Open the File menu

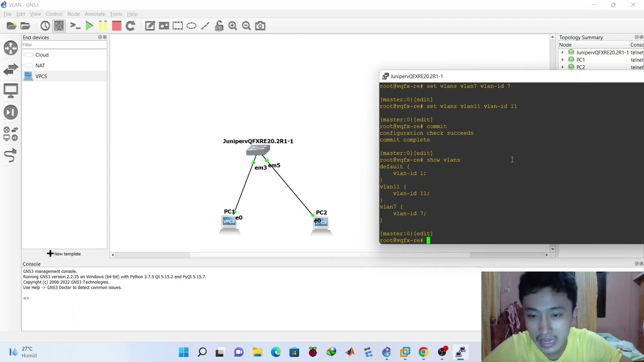point(8,14)
